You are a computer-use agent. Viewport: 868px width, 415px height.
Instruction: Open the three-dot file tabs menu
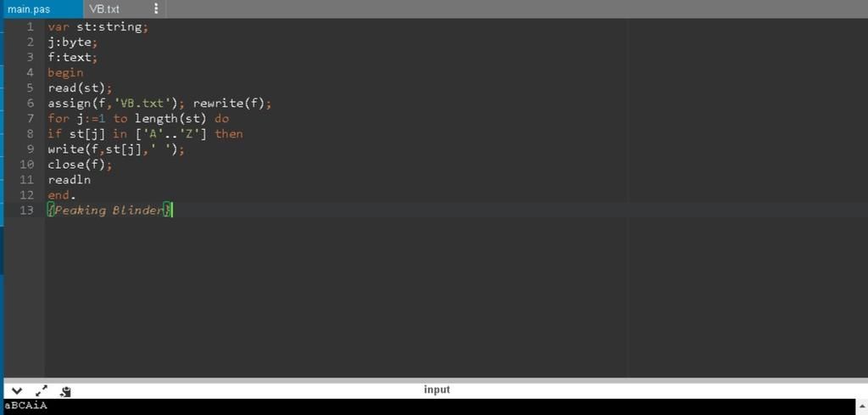pos(156,8)
